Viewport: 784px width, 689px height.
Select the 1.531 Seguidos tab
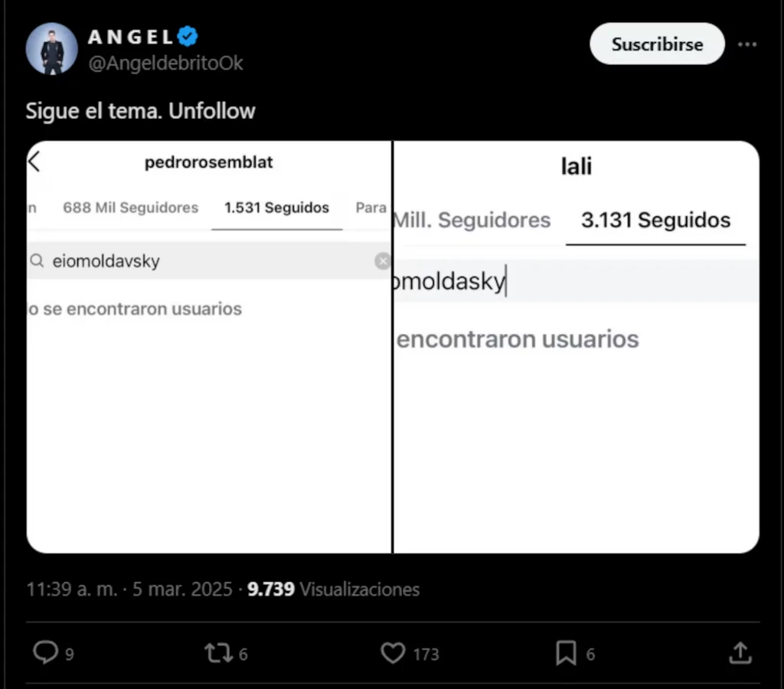tap(276, 207)
